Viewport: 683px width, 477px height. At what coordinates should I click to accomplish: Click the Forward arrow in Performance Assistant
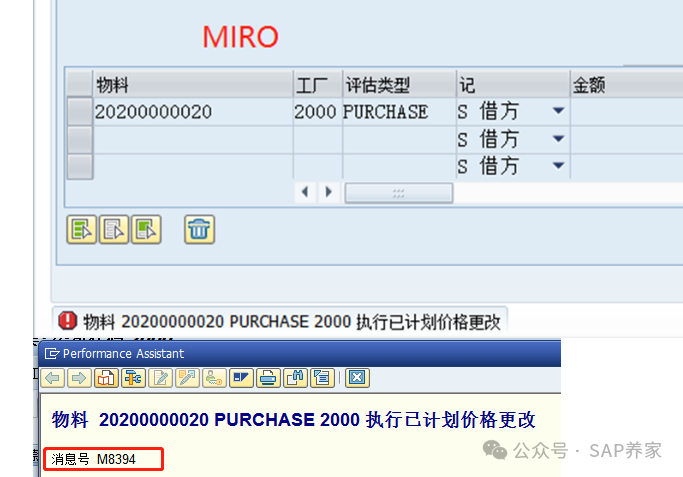79,378
